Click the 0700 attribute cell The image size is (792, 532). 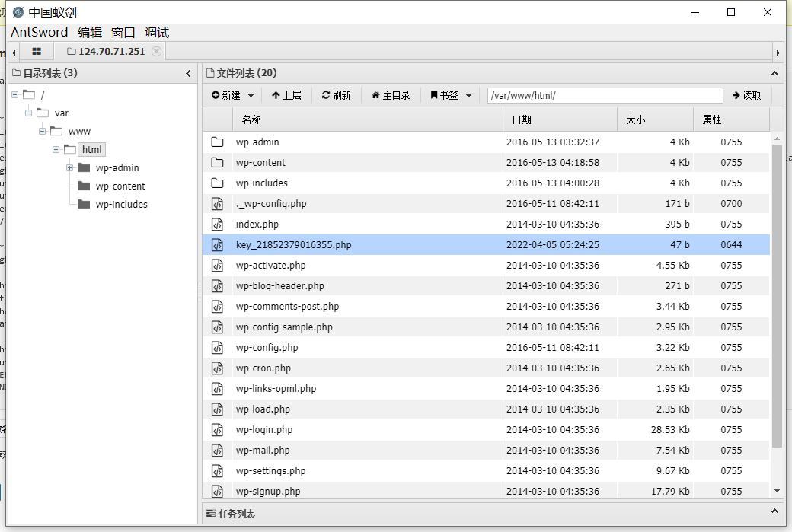click(x=731, y=204)
